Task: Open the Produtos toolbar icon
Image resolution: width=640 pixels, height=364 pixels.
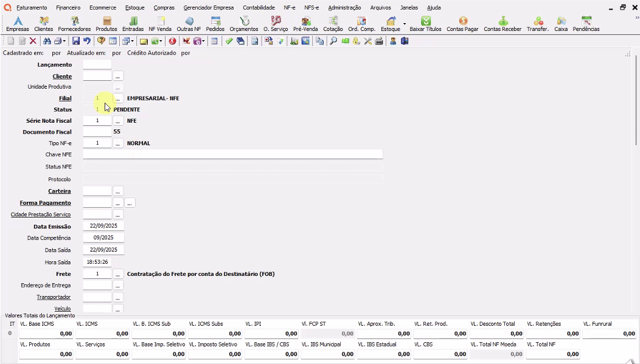Action: click(x=106, y=24)
